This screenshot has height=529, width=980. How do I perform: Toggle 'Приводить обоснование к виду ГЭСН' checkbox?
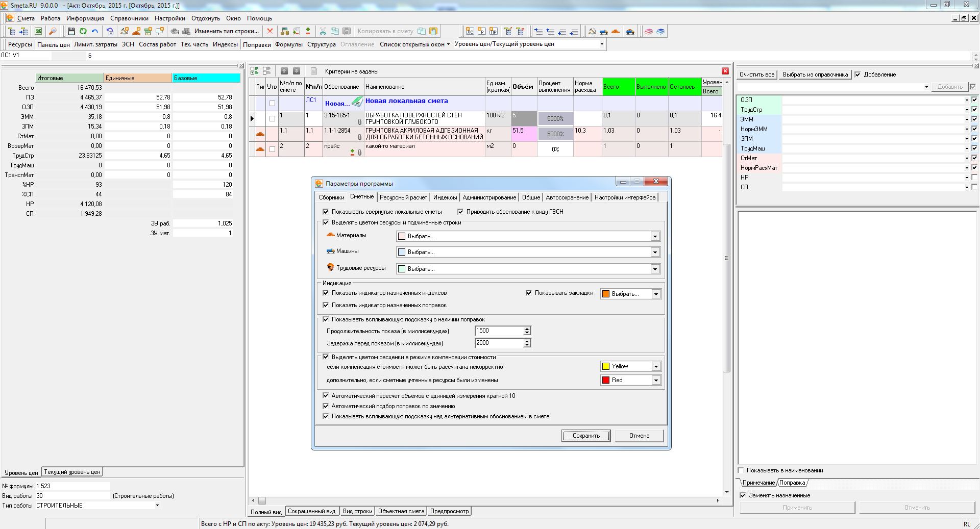[x=460, y=212]
